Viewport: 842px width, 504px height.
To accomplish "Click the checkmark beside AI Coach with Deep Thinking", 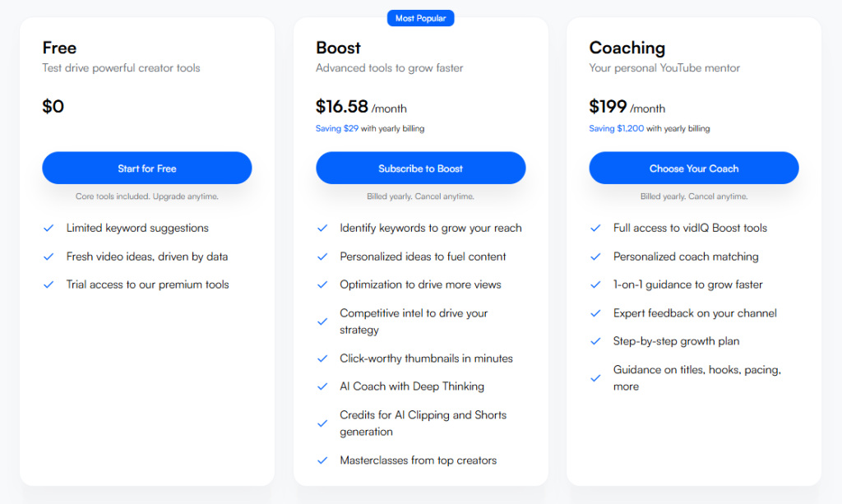I will (322, 386).
